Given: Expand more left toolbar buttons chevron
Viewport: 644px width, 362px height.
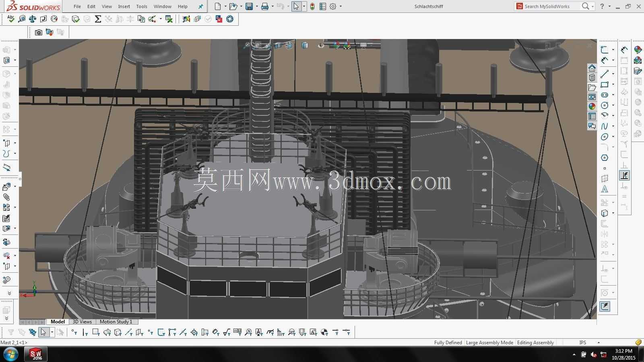Looking at the screenshot, I should point(9,293).
